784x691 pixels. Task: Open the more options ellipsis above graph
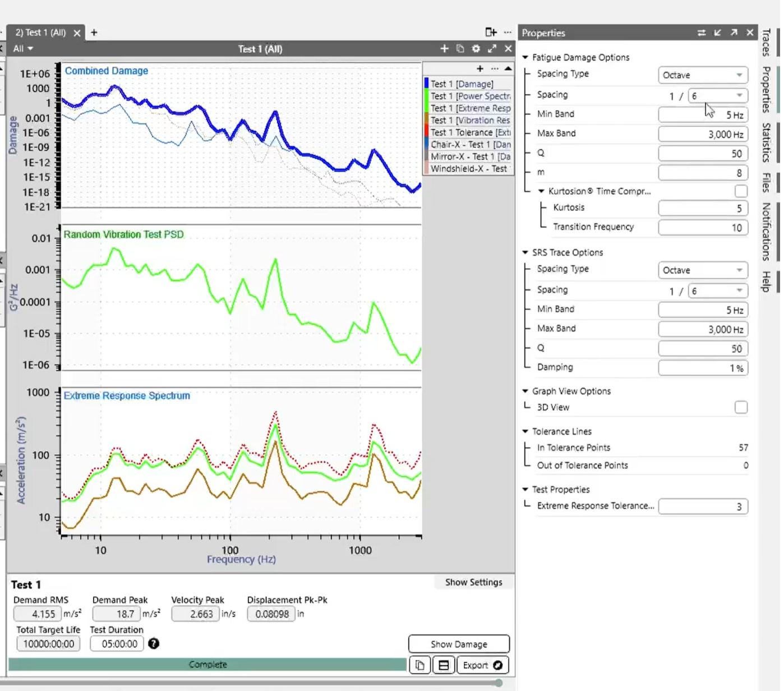pyautogui.click(x=508, y=32)
